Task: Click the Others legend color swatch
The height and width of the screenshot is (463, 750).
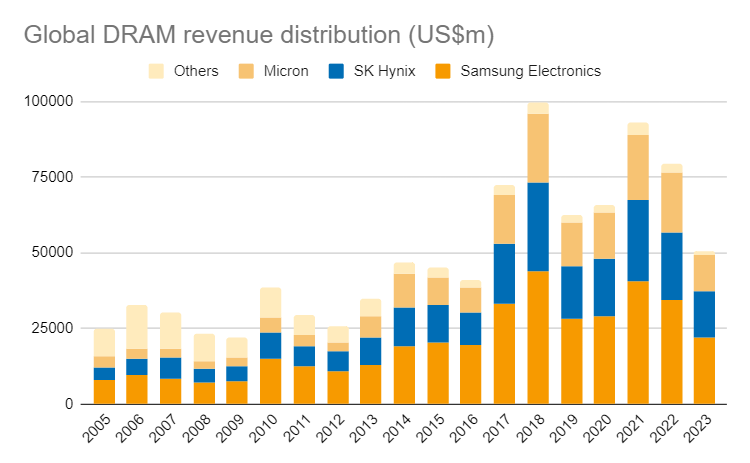Action: (156, 71)
